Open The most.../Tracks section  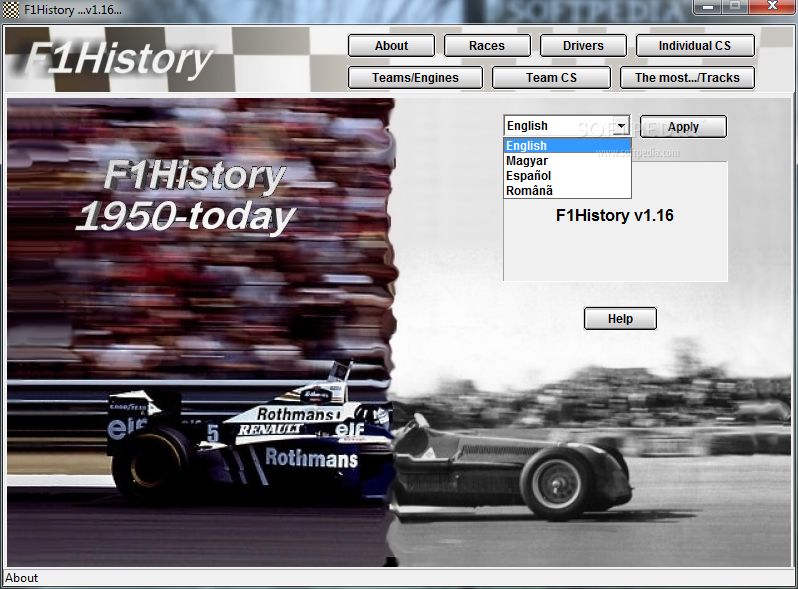687,78
